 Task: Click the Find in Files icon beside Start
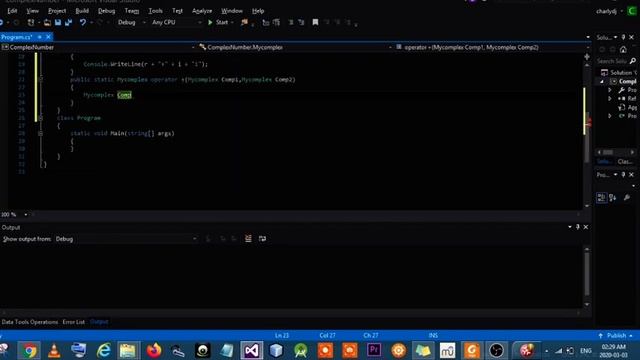coord(244,22)
